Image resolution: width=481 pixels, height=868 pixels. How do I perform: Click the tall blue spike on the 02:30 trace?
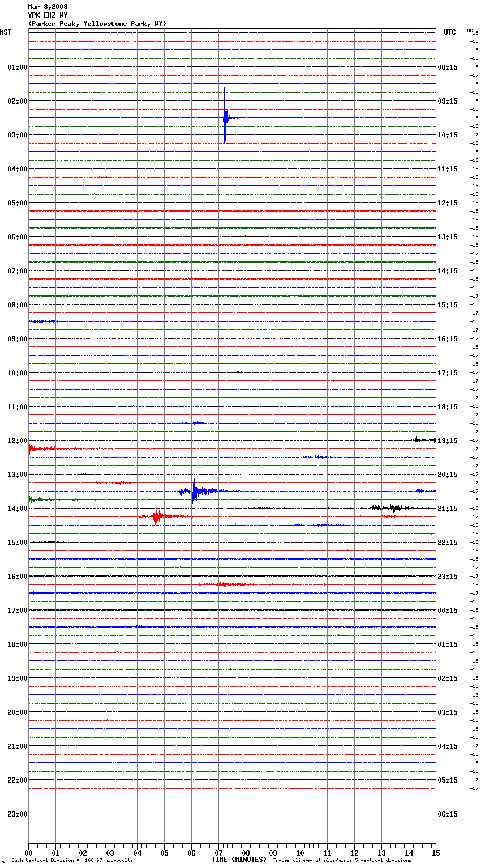point(225,117)
